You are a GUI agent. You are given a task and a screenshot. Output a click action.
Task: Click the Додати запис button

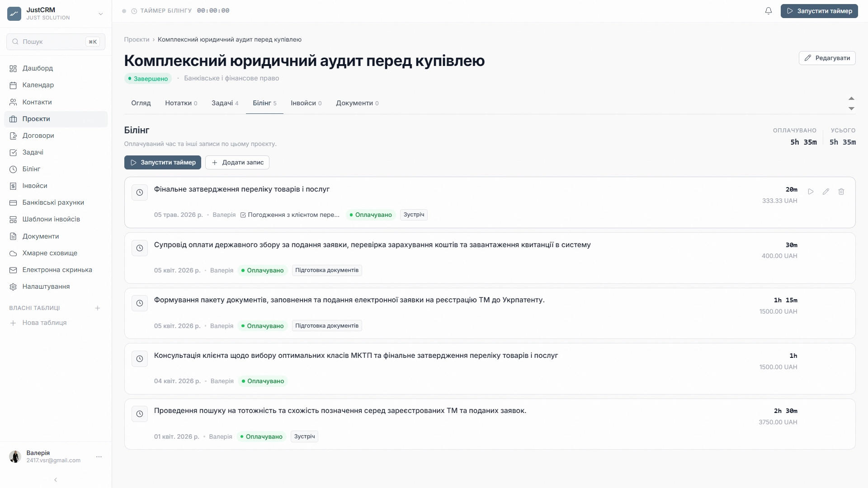pos(237,163)
